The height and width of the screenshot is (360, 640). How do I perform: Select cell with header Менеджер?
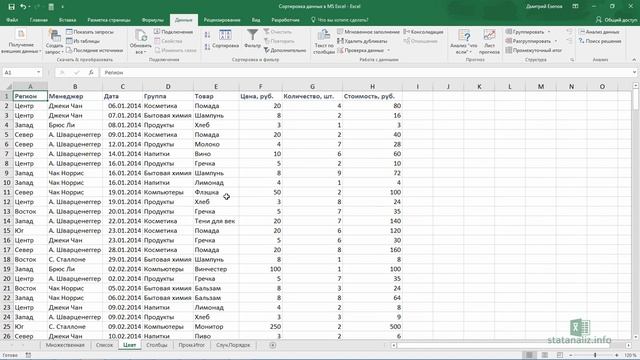point(75,96)
